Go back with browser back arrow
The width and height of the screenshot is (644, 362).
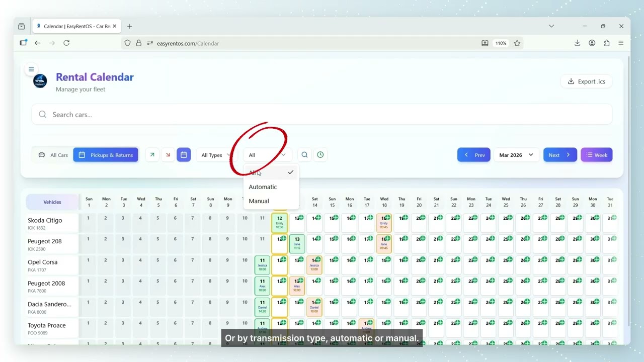(37, 43)
